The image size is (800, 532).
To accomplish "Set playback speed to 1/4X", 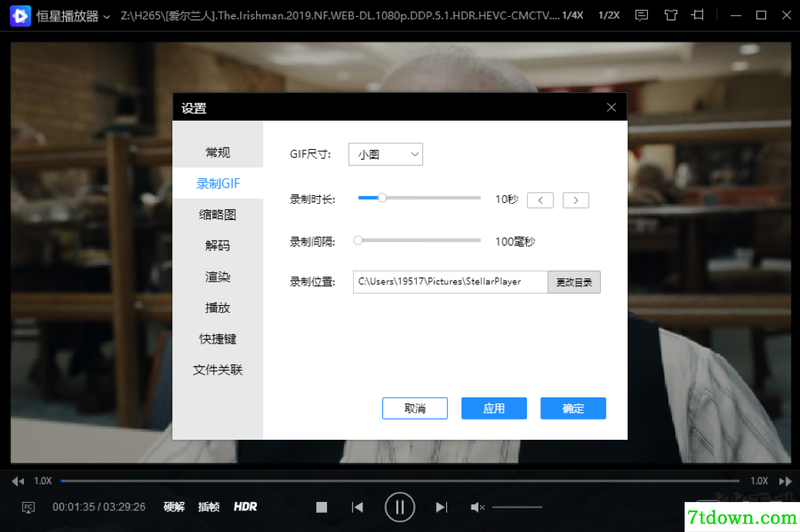I will click(x=572, y=15).
